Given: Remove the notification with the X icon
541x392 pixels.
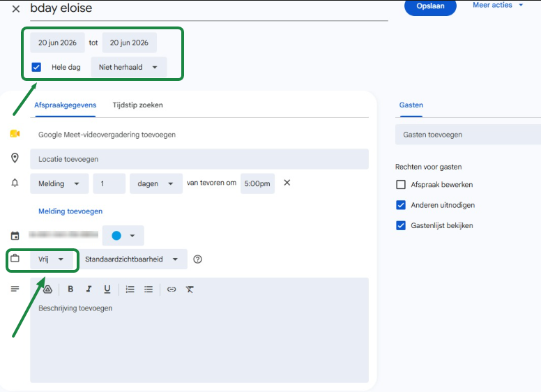Looking at the screenshot, I should 287,183.
